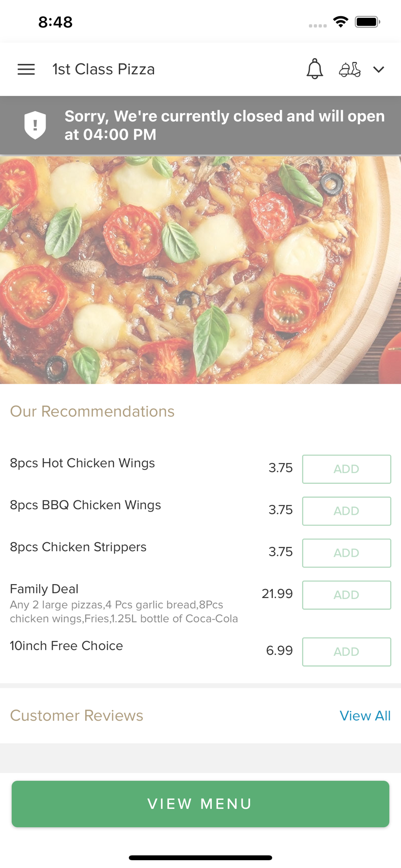Tap the shield alert icon in banner
Image resolution: width=401 pixels, height=868 pixels.
tap(35, 125)
